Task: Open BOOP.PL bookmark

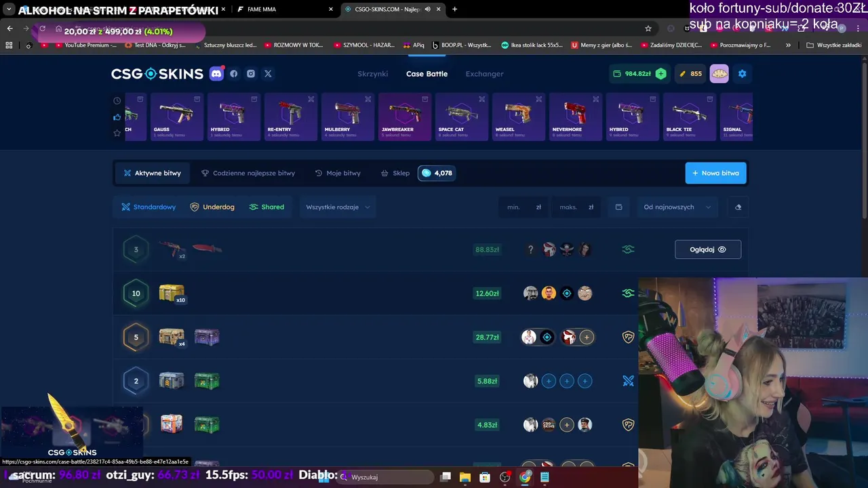Action: 461,45
